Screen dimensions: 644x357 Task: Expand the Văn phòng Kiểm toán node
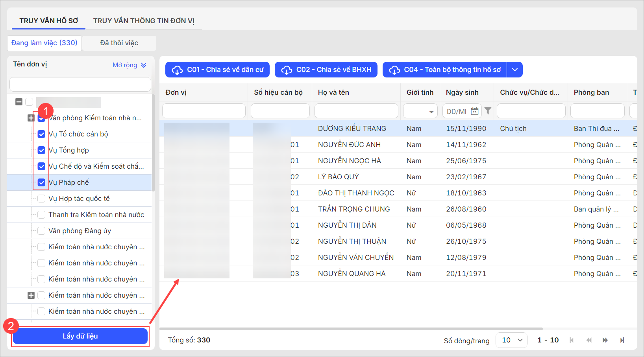(x=31, y=118)
